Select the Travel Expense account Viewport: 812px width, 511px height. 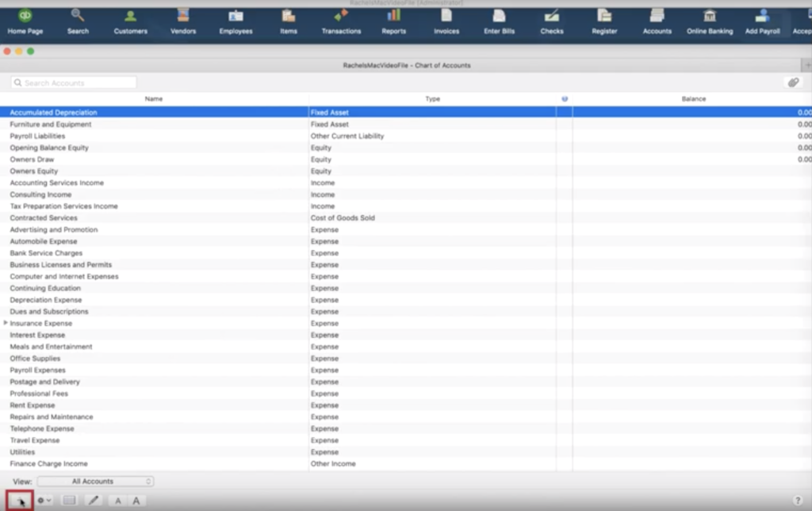coord(406,440)
